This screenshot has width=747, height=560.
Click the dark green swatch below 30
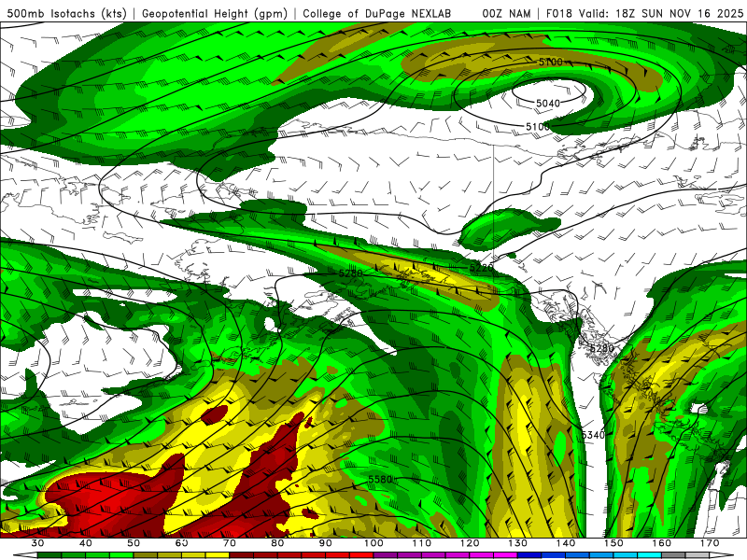[49, 555]
